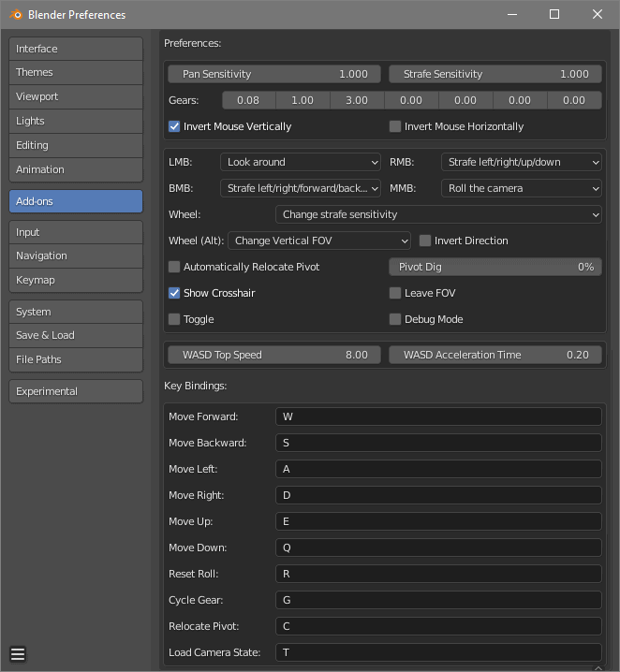Image resolution: width=620 pixels, height=672 pixels.
Task: Click the Move Up key binding field
Action: [438, 521]
